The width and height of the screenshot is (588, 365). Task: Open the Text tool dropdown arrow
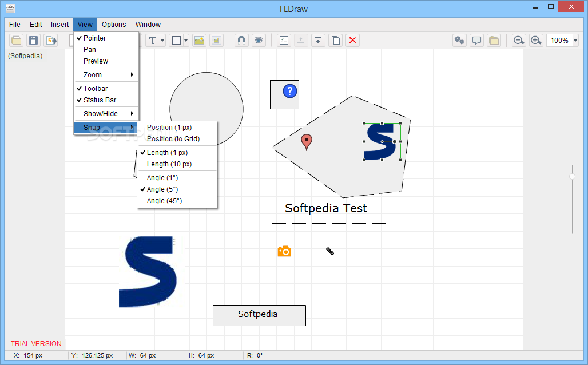click(162, 41)
